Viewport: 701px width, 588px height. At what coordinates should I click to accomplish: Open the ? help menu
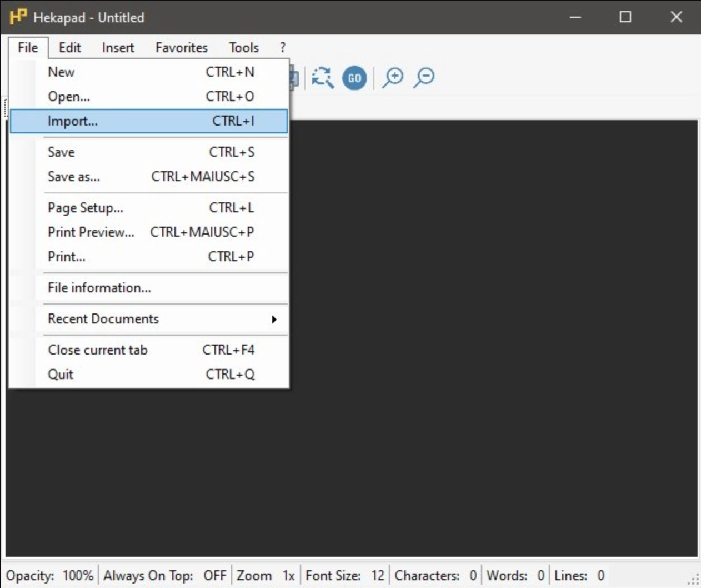[x=282, y=47]
